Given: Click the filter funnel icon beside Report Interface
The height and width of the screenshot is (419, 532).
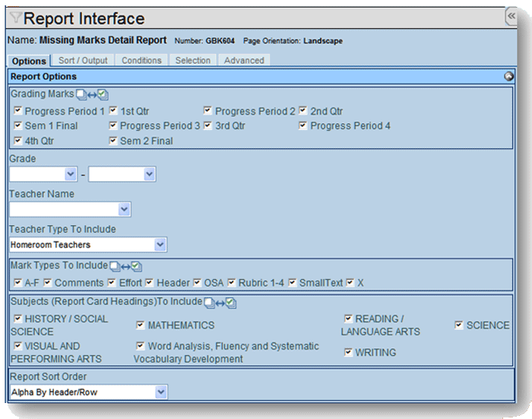Looking at the screenshot, I should tap(16, 17).
